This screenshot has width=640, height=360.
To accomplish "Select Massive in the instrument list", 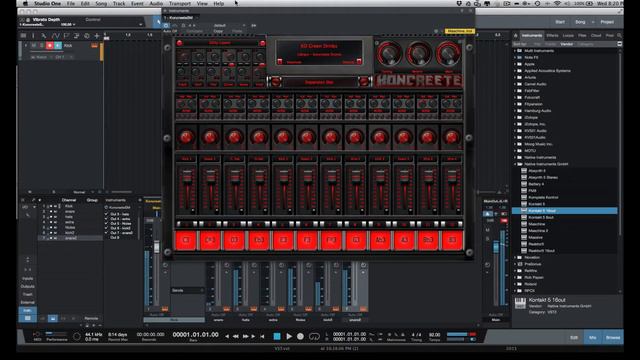I will pyautogui.click(x=535, y=237).
